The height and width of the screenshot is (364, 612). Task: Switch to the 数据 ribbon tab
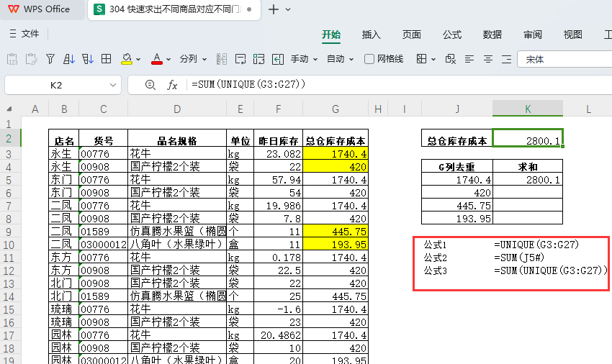pyautogui.click(x=492, y=35)
